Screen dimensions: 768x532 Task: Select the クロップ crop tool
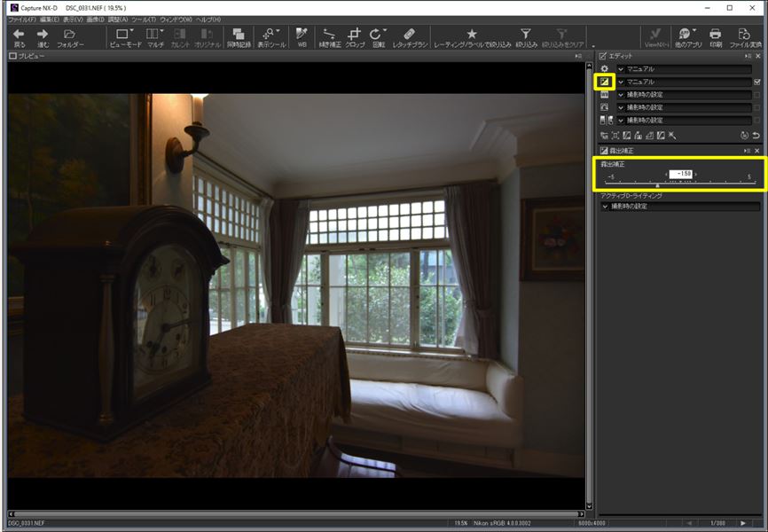coord(355,37)
